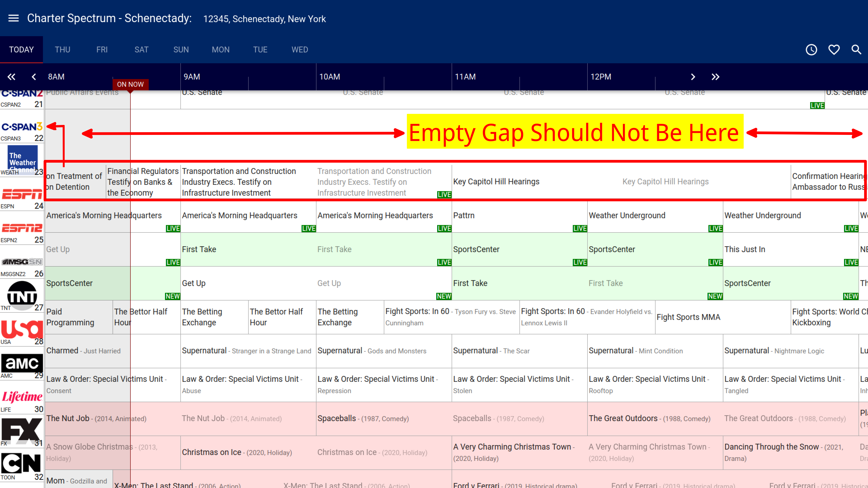Switch to the TUE tab

click(x=260, y=49)
